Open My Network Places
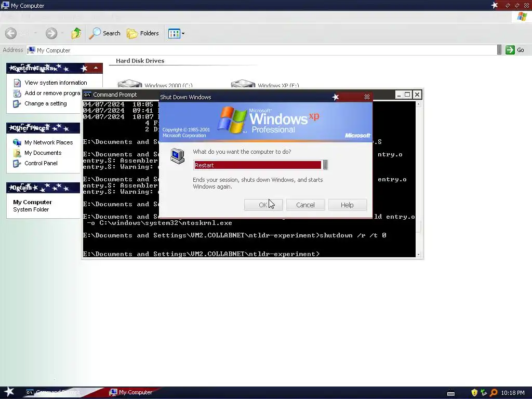This screenshot has width=532, height=399. (48, 142)
